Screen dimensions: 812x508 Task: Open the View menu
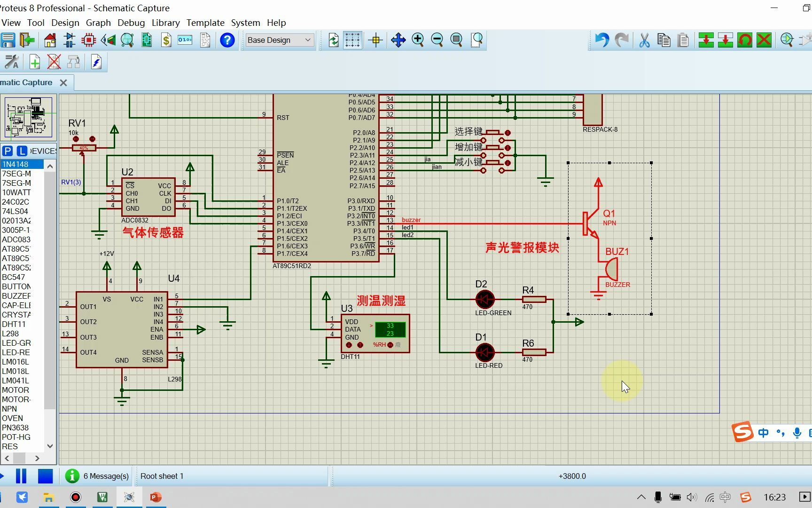[x=11, y=23]
